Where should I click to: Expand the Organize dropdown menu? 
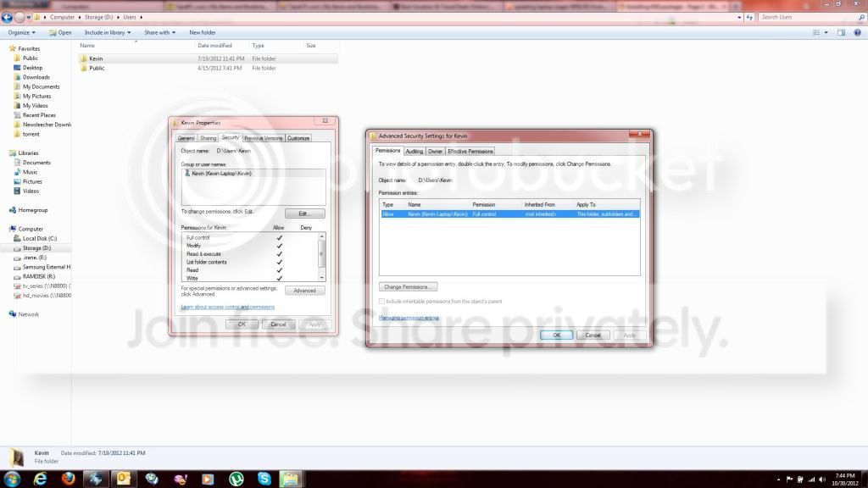click(21, 33)
